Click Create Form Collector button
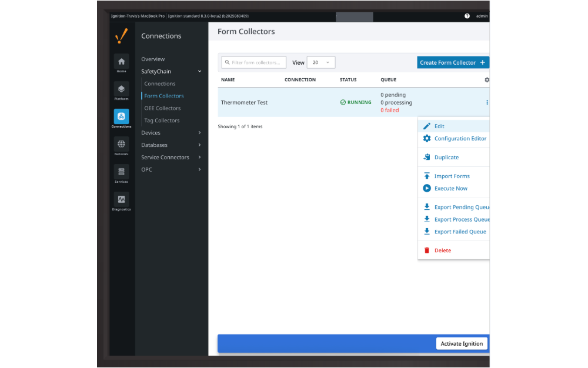The height and width of the screenshot is (368, 588). click(x=453, y=62)
